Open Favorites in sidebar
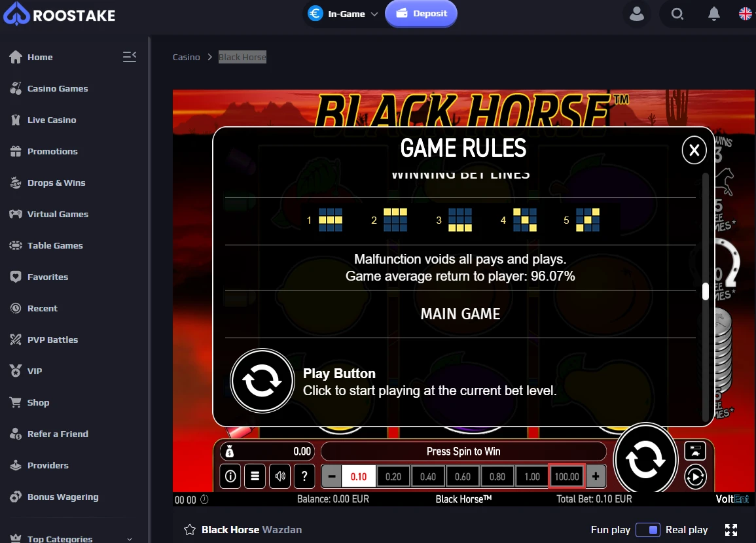Image resolution: width=756 pixels, height=543 pixels. [48, 277]
